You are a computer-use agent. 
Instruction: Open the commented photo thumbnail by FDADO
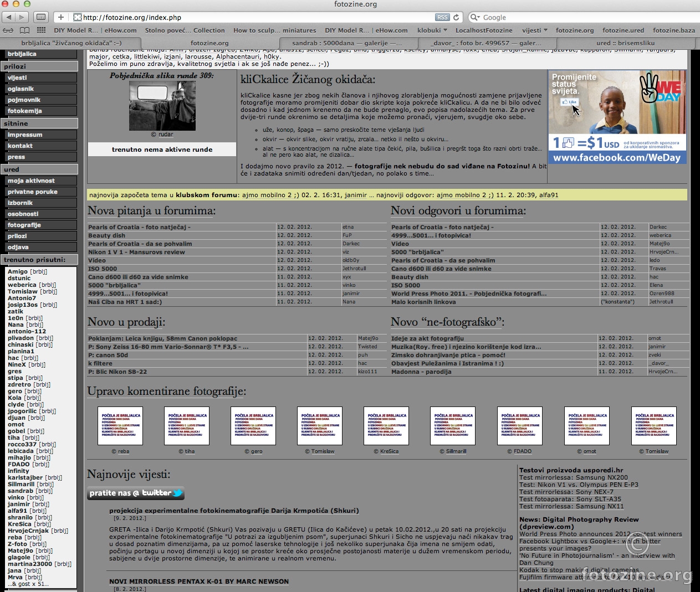520,426
